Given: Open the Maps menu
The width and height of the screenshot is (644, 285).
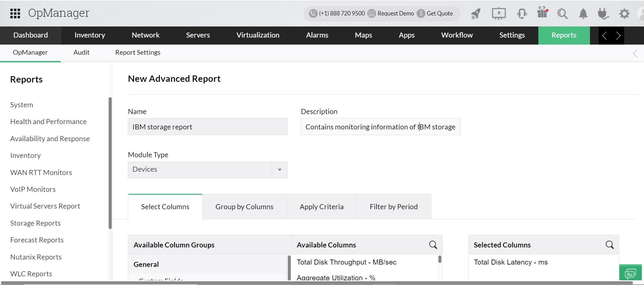Looking at the screenshot, I should tap(364, 35).
